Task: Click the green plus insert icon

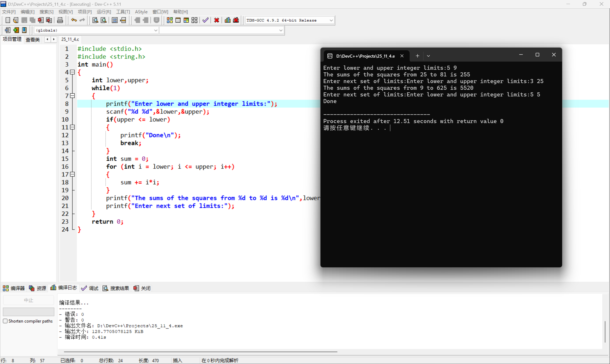Action: (16, 30)
